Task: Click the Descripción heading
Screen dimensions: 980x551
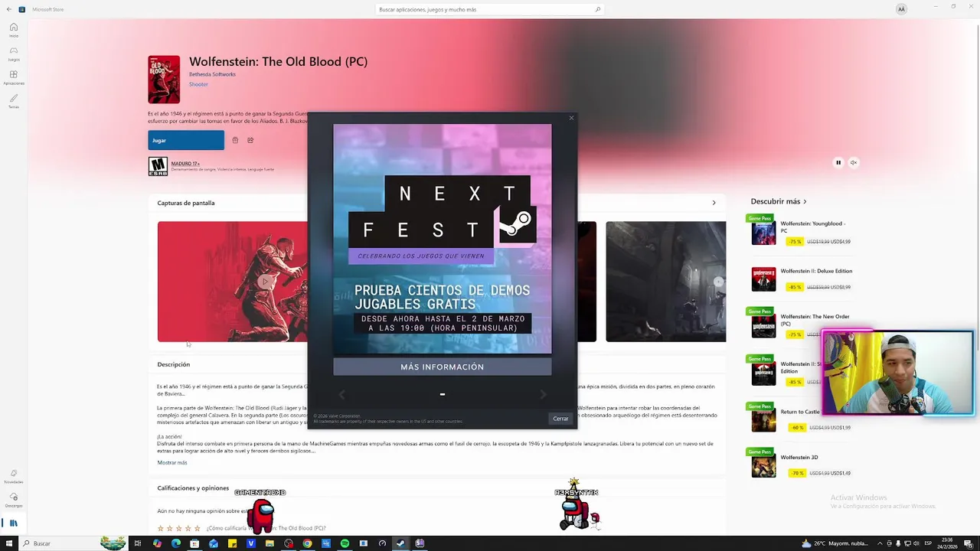Action: (174, 364)
